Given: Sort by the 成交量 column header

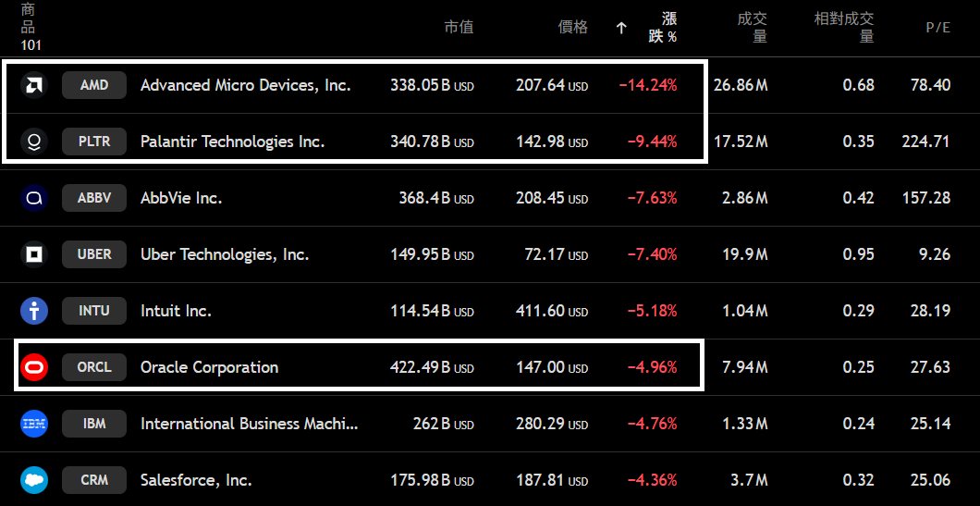Looking at the screenshot, I should click(x=753, y=28).
